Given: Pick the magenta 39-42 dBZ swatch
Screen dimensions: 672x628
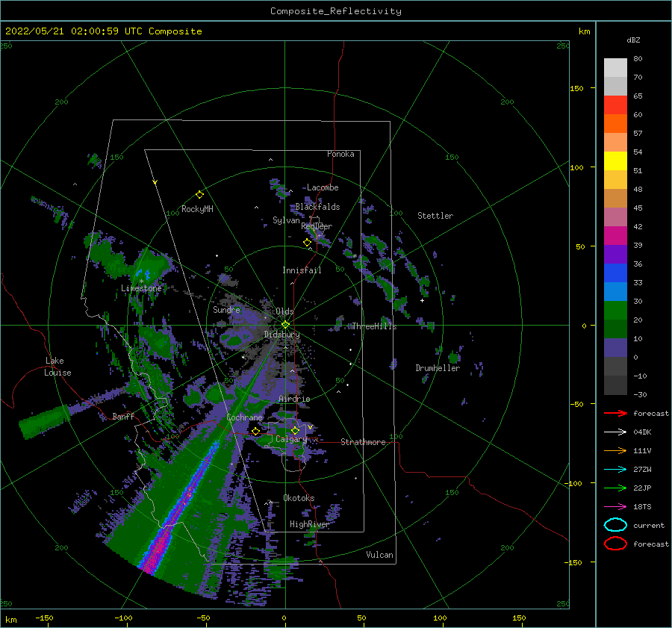Looking at the screenshot, I should click(615, 236).
